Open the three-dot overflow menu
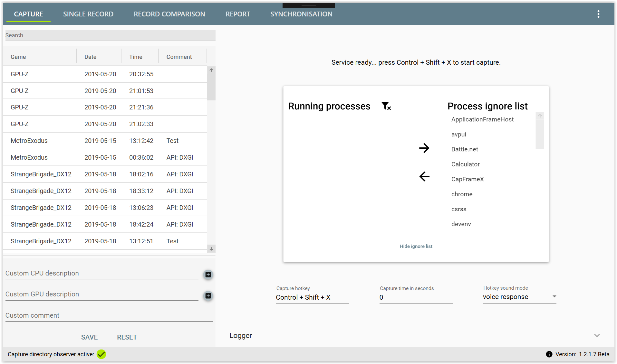The width and height of the screenshot is (617, 364). 598,14
